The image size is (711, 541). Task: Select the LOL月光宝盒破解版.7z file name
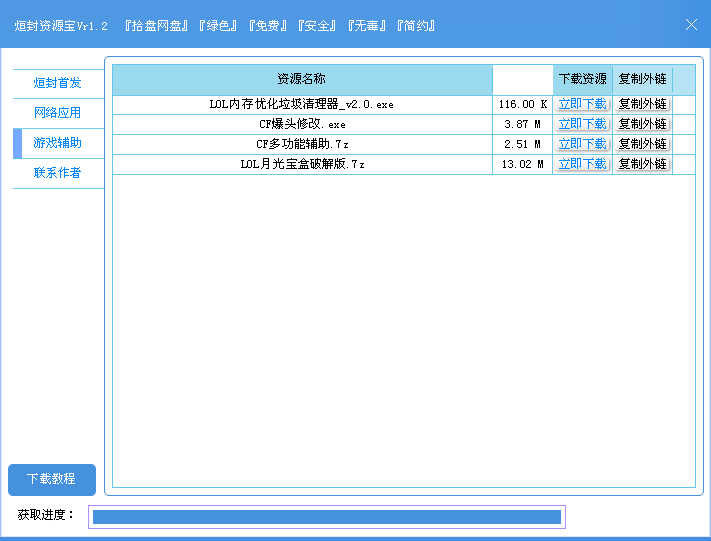click(302, 165)
